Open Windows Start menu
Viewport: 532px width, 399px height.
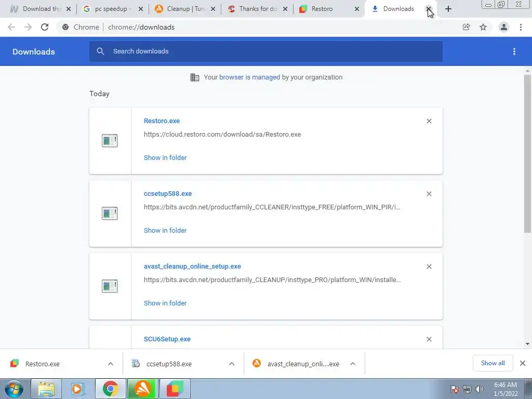pyautogui.click(x=14, y=389)
